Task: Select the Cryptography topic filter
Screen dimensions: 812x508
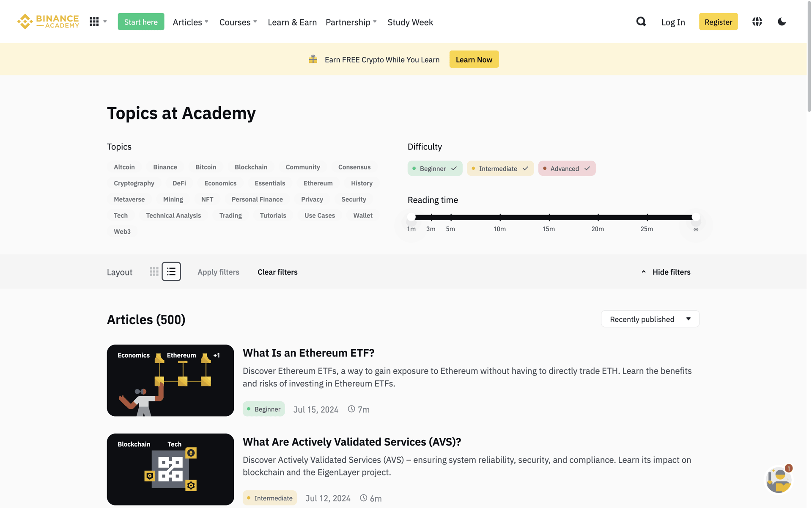Action: (x=134, y=183)
